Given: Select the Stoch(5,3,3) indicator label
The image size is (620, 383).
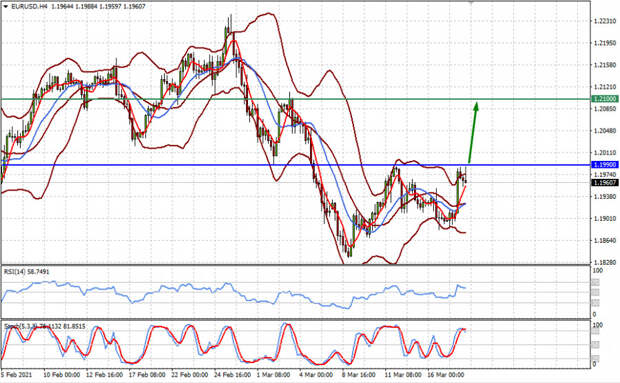Looking at the screenshot, I should click(44, 326).
